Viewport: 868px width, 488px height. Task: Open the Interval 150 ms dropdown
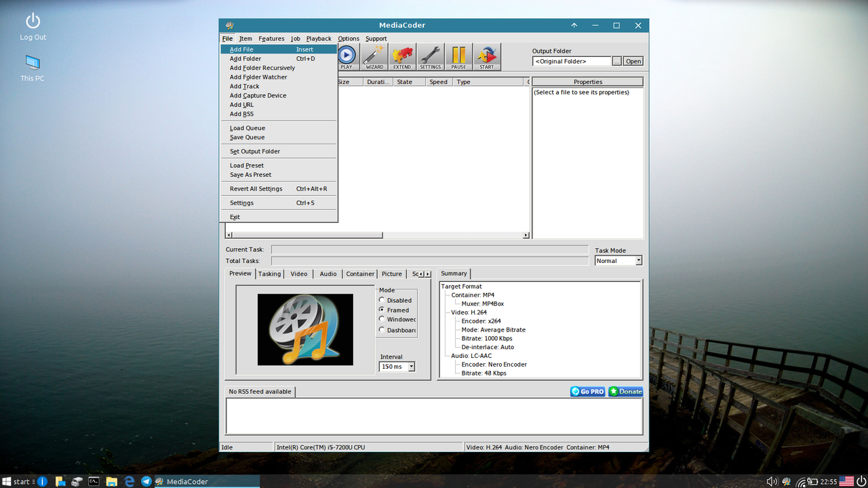click(411, 367)
